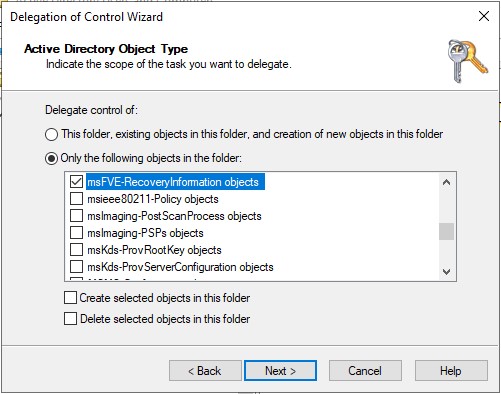
Task: Select 'msKds-ProvServerConfiguration objects' list text
Action: [x=180, y=267]
